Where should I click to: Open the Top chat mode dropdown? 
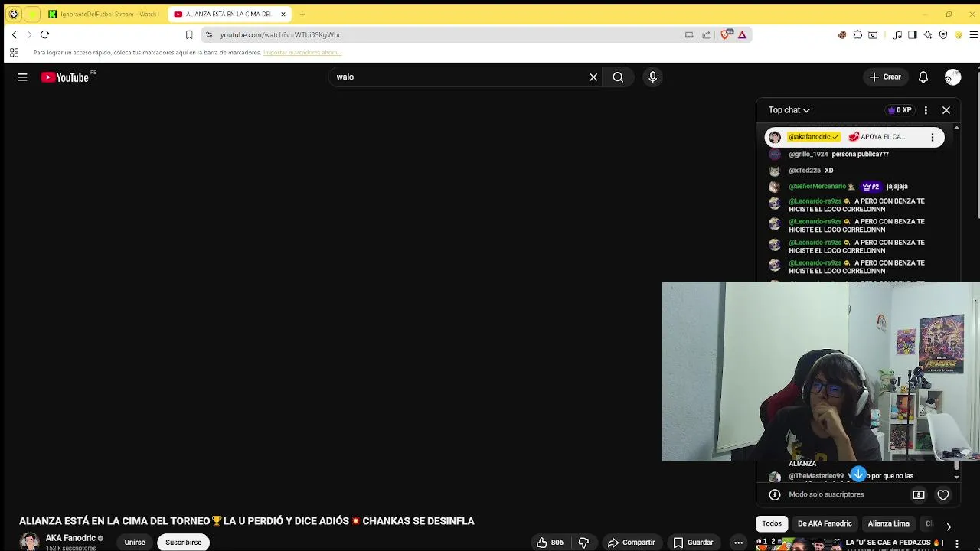click(x=789, y=110)
